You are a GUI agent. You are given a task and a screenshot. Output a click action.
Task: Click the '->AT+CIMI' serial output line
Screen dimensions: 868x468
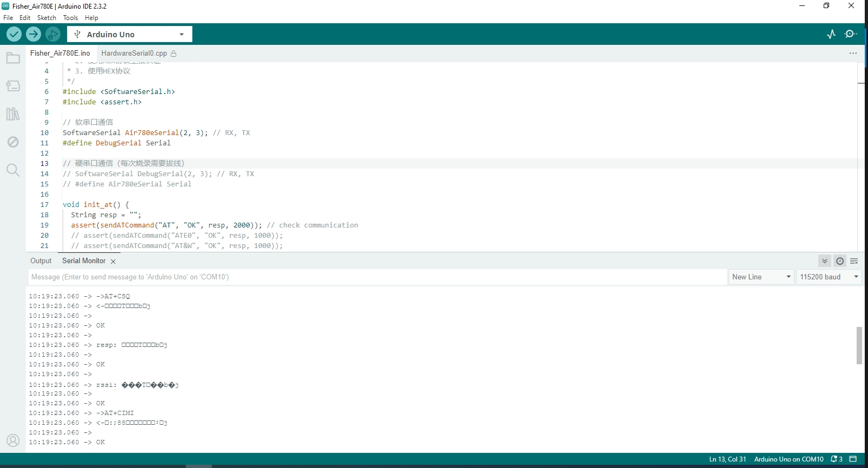click(x=81, y=413)
